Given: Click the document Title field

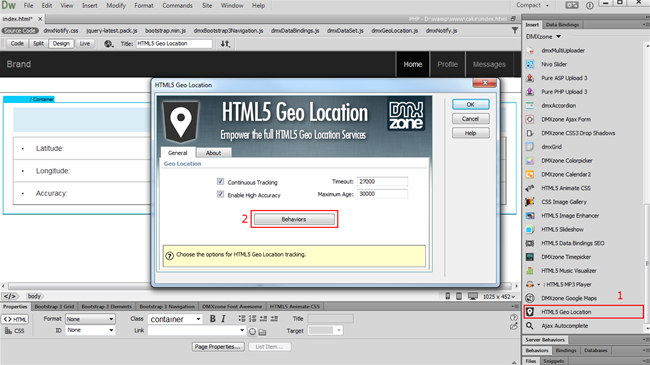Looking at the screenshot, I should click(x=174, y=44).
